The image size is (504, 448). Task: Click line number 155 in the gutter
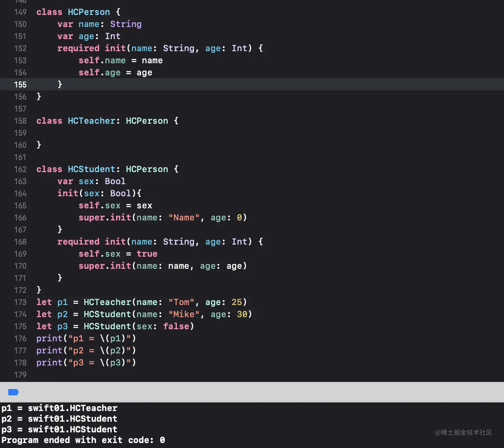click(x=20, y=85)
